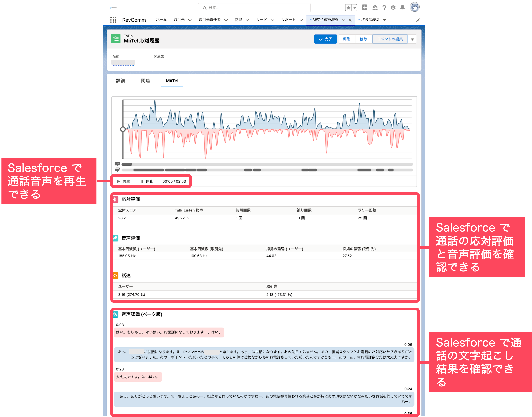Click the 編集 button

click(x=346, y=39)
